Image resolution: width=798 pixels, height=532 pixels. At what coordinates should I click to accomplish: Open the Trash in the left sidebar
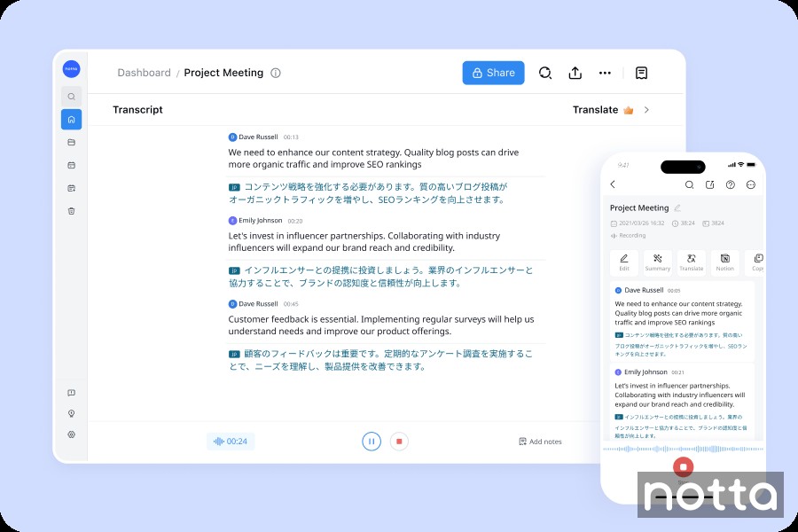coord(71,210)
